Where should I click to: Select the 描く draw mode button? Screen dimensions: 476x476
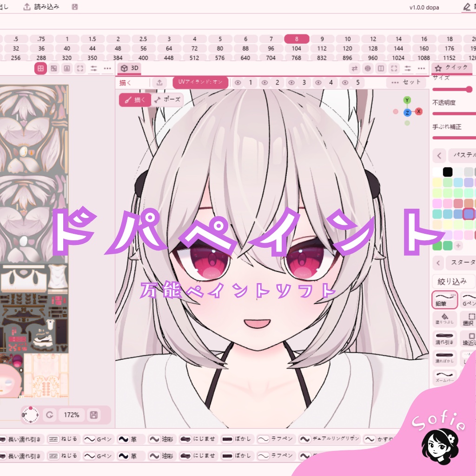point(135,100)
